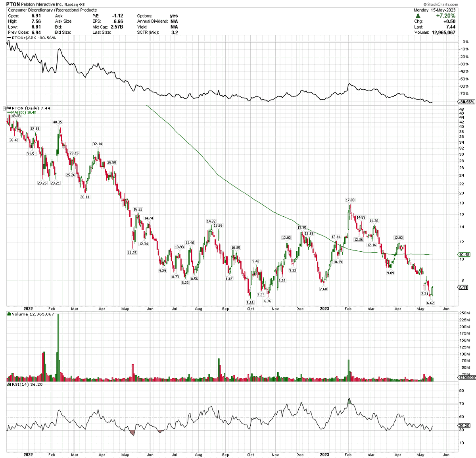The image size is (476, 458).
Task: Click the +7.20% percent change
Action: [x=446, y=16]
